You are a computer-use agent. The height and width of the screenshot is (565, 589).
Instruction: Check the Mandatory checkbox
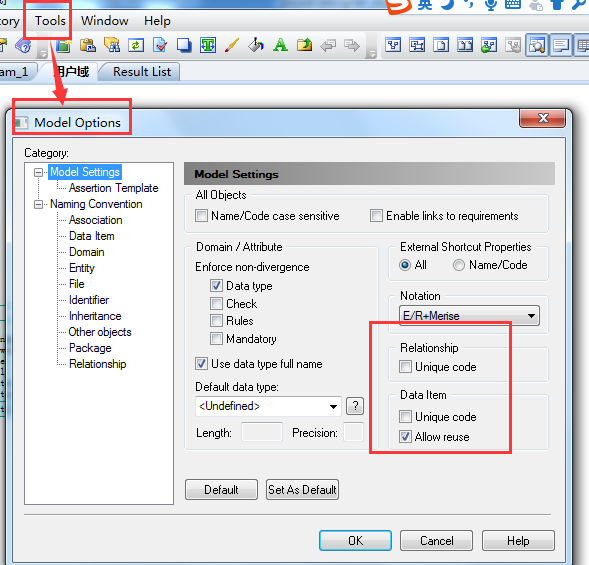click(x=216, y=338)
